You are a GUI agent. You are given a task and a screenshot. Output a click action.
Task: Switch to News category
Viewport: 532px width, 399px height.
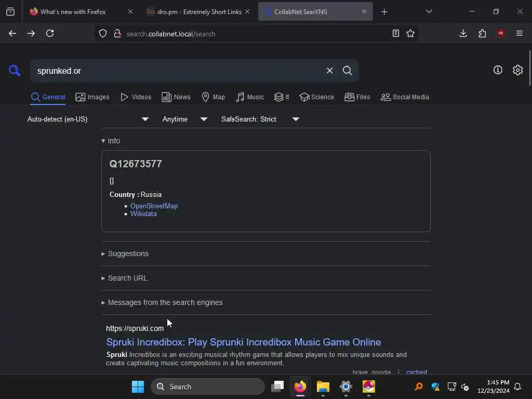pyautogui.click(x=176, y=97)
